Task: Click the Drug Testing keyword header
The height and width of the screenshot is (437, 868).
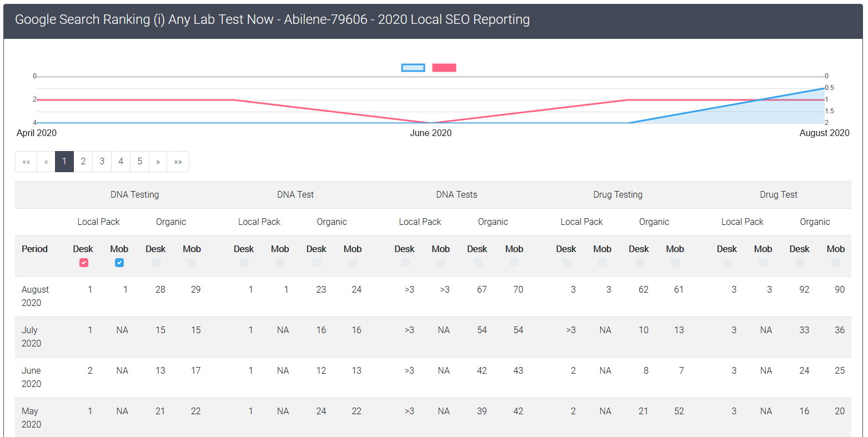Action: pyautogui.click(x=618, y=194)
